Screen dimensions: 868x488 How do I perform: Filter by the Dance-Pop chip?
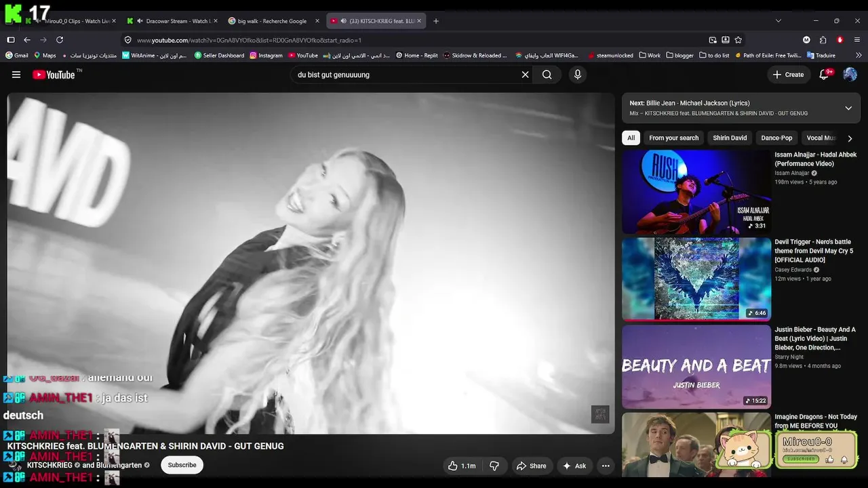click(x=776, y=138)
